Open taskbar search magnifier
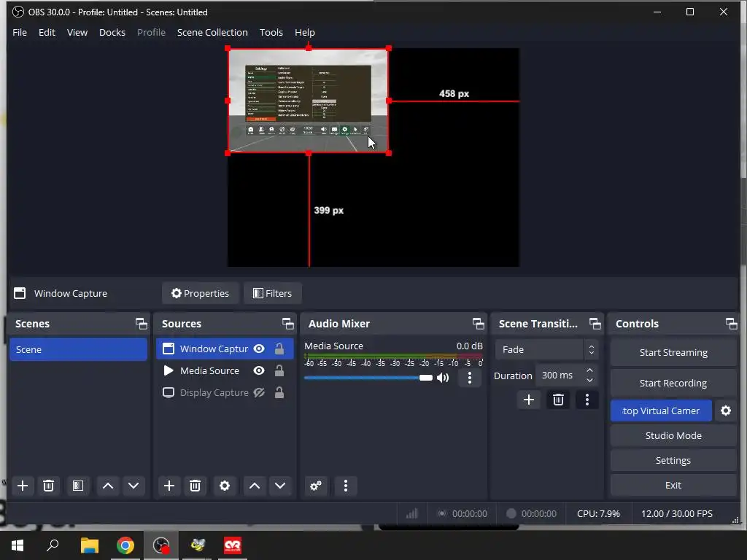This screenshot has height=560, width=747. [x=53, y=545]
